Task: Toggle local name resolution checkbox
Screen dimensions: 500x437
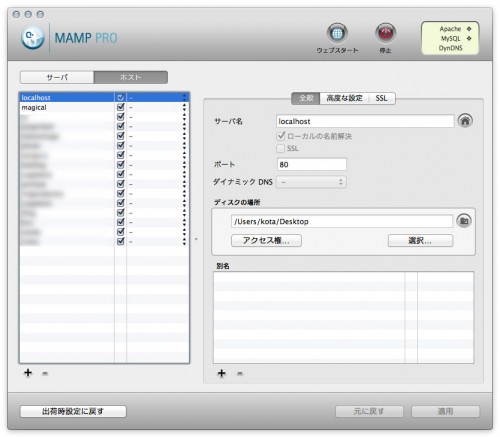Action: [x=281, y=136]
